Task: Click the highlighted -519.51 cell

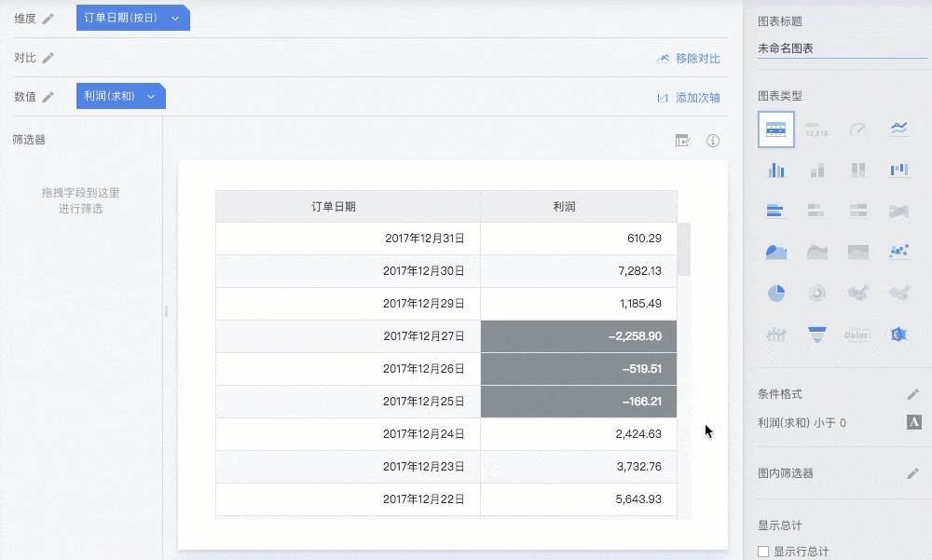Action: [x=579, y=369]
